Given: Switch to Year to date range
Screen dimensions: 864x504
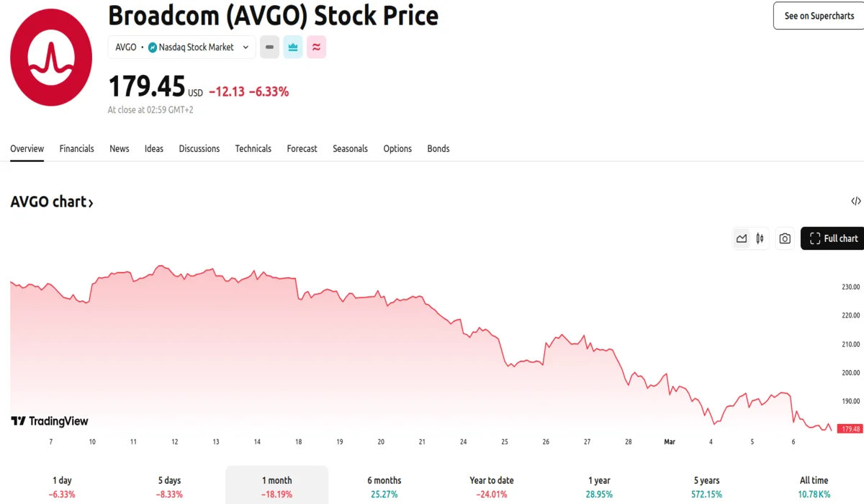Looking at the screenshot, I should pyautogui.click(x=491, y=484).
